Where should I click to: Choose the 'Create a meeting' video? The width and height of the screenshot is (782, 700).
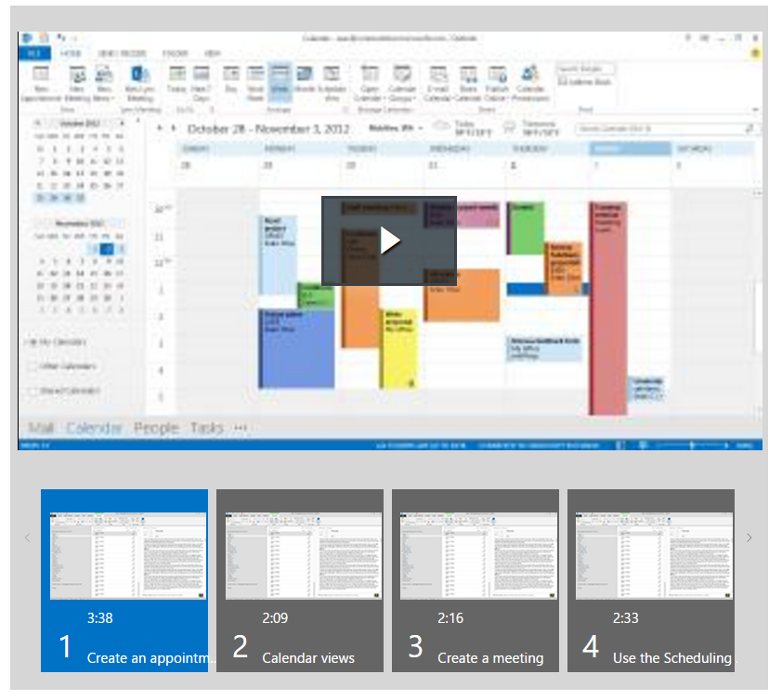pyautogui.click(x=475, y=580)
